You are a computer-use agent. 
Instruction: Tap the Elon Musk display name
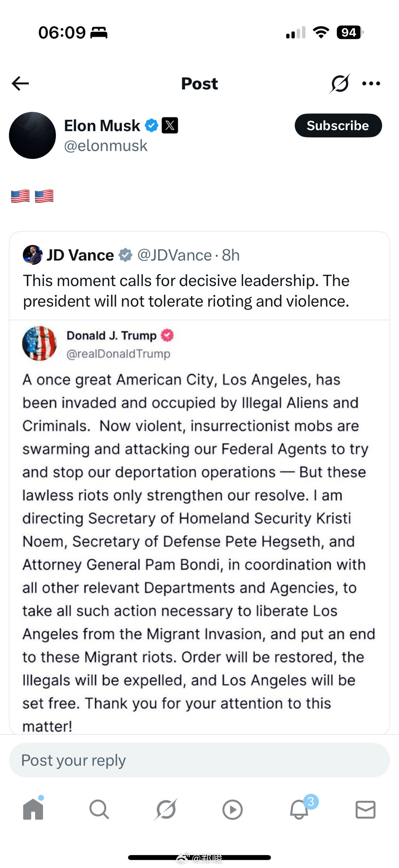(102, 126)
